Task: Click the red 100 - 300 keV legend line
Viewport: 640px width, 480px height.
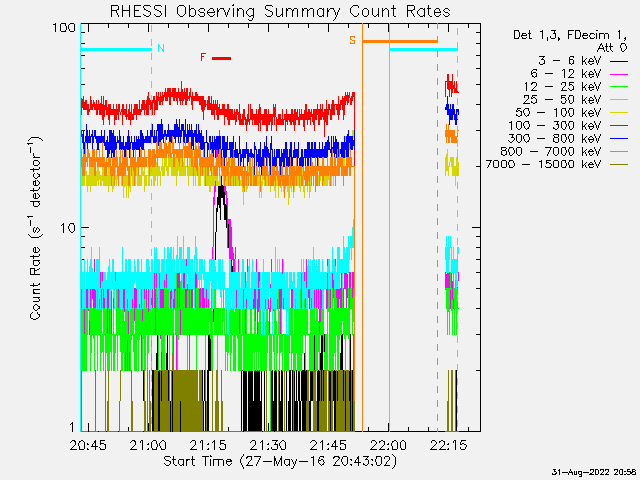Action: [619, 126]
